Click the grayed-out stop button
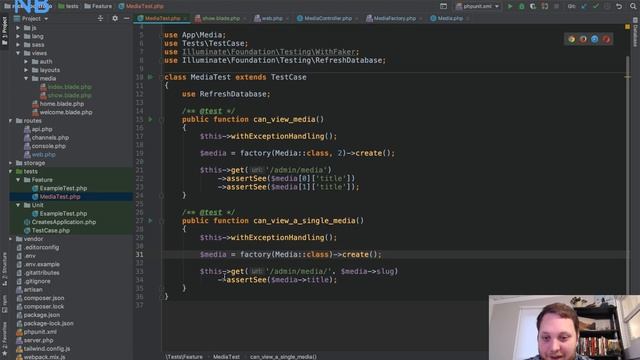The image size is (640, 360). click(556, 6)
